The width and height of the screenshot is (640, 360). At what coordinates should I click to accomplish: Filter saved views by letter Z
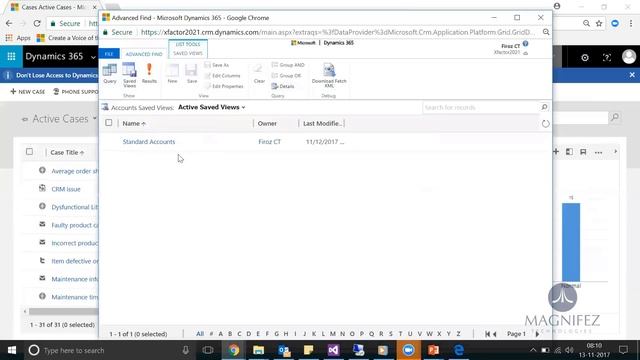point(458,334)
